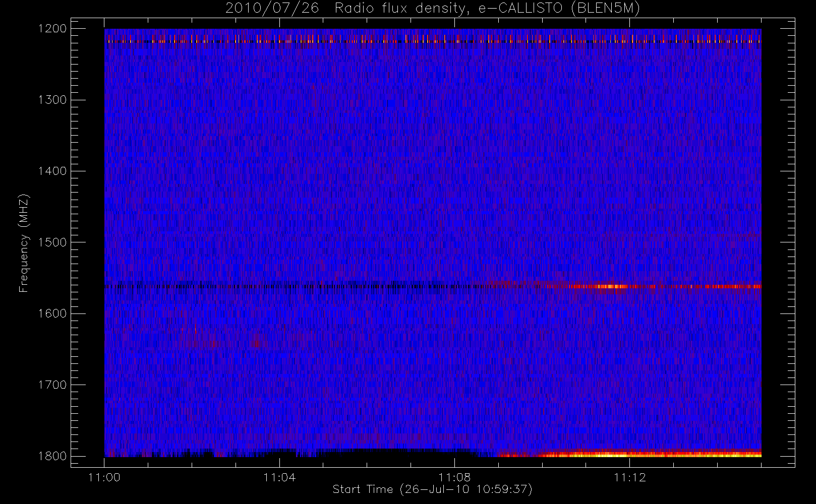Image resolution: width=816 pixels, height=504 pixels.
Task: Click the 11:08 time tick label
Action: pyautogui.click(x=454, y=477)
